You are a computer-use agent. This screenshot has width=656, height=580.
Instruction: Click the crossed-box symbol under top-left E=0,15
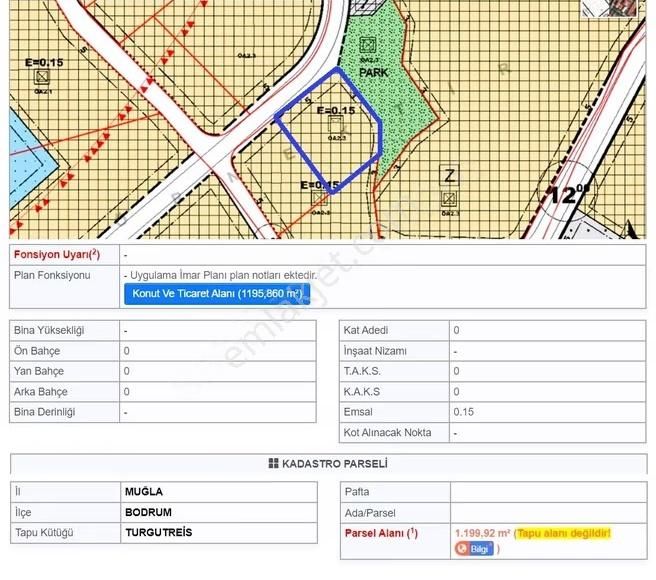click(41, 78)
